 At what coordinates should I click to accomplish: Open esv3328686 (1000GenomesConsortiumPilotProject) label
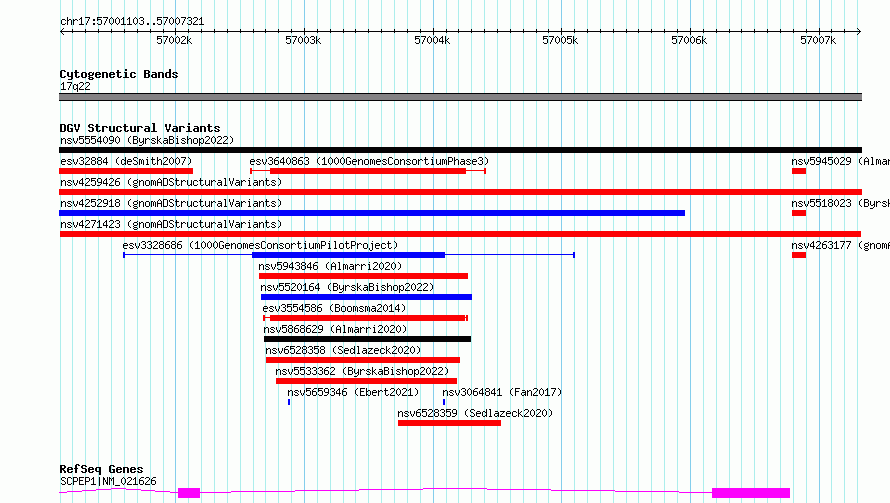pos(260,245)
